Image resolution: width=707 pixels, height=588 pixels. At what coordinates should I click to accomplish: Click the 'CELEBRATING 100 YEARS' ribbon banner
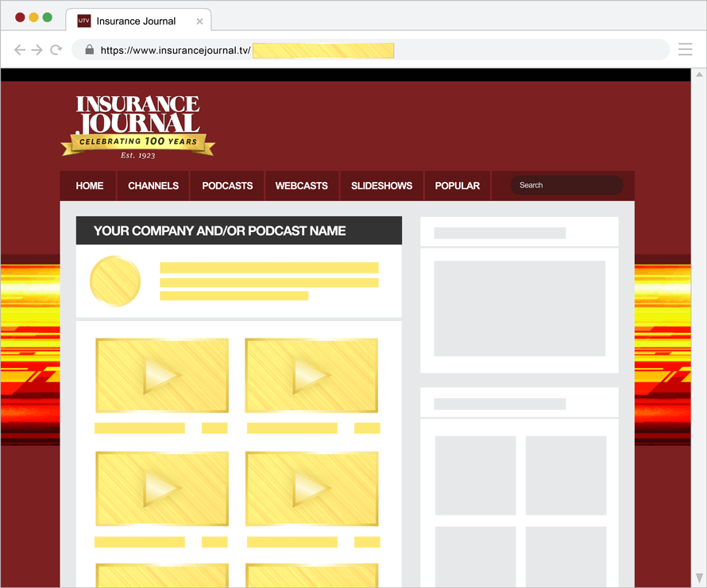[x=138, y=143]
